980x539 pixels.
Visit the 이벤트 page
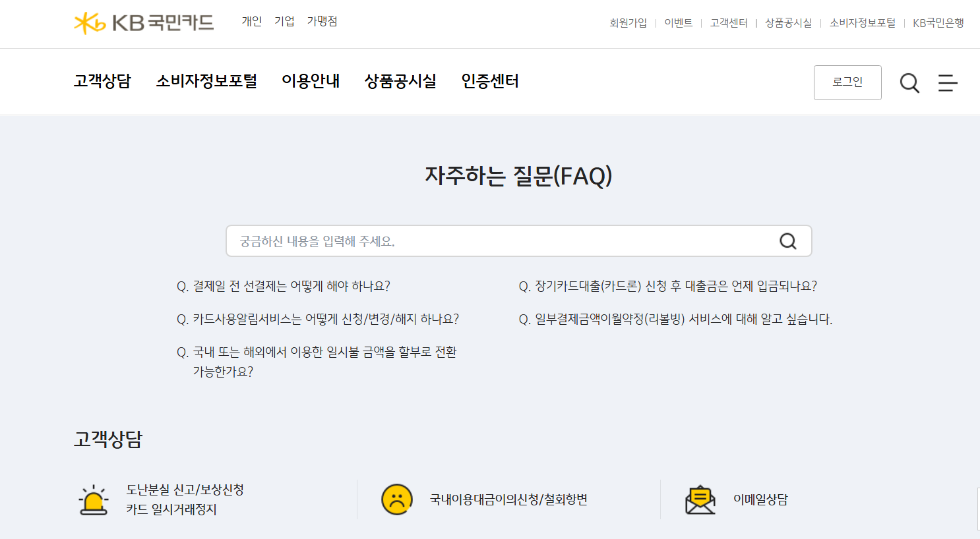pyautogui.click(x=679, y=22)
